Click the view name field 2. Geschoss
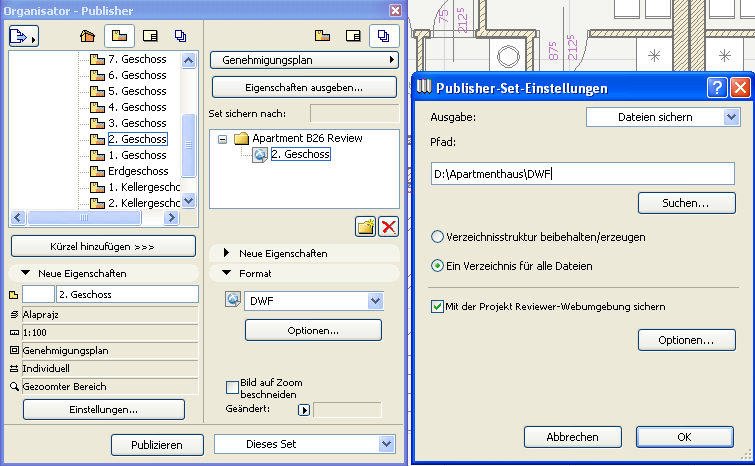The height and width of the screenshot is (466, 755). (x=127, y=294)
